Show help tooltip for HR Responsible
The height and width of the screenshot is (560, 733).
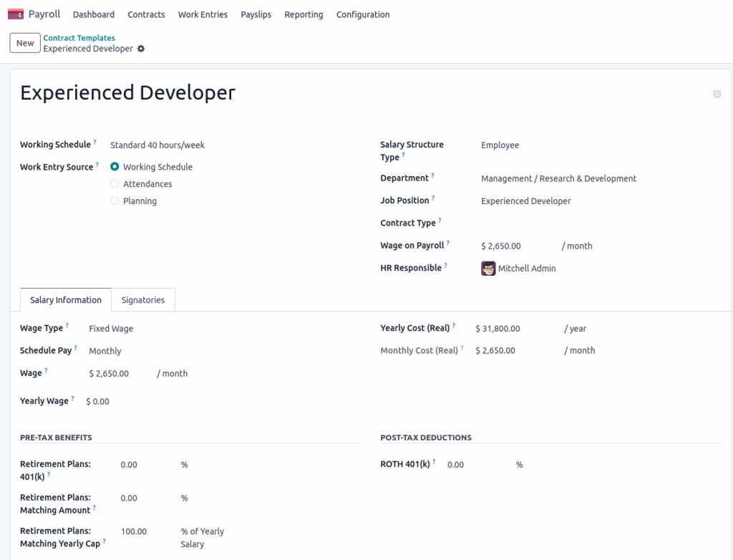pos(445,265)
